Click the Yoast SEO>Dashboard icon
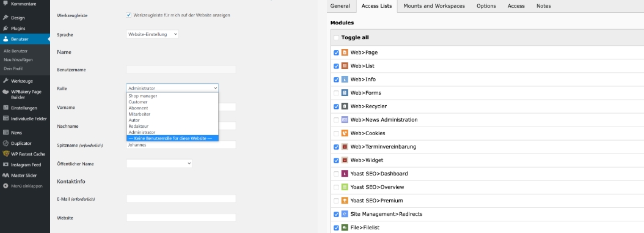 (345, 174)
